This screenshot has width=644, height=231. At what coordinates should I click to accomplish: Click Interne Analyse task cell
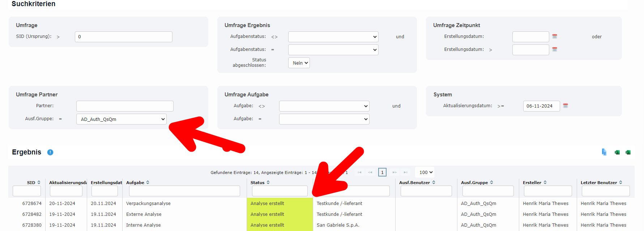tap(143, 225)
